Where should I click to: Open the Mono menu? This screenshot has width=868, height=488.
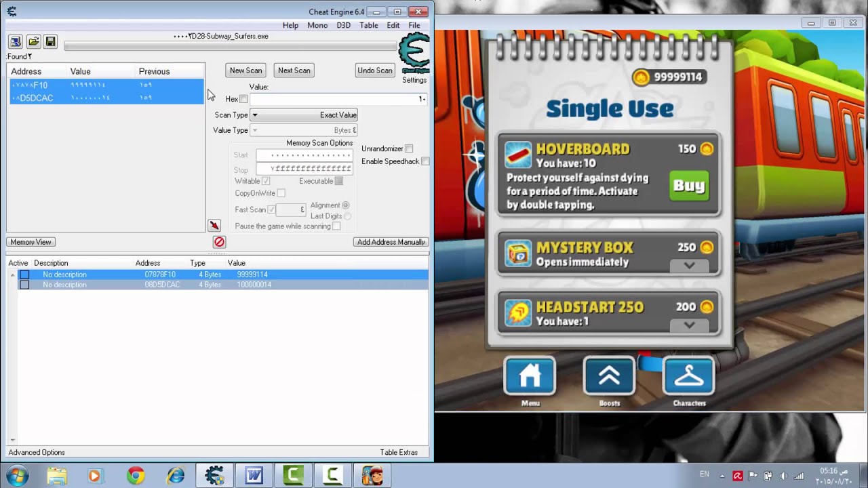coord(317,25)
